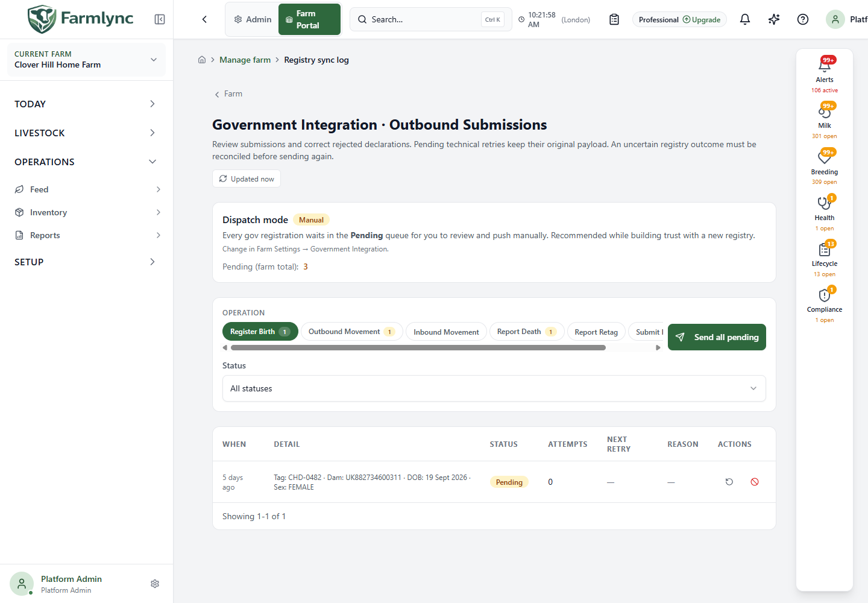The image size is (868, 603).
Task: Open Breeding panel icon
Action: (x=825, y=157)
